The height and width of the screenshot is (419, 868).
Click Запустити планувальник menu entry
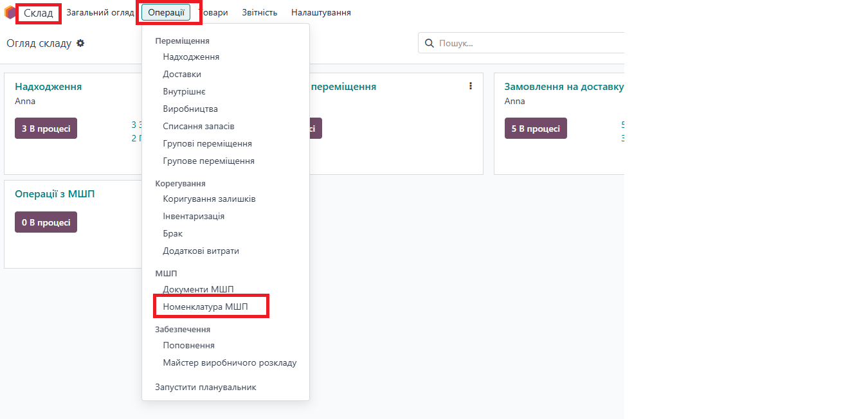pos(205,387)
